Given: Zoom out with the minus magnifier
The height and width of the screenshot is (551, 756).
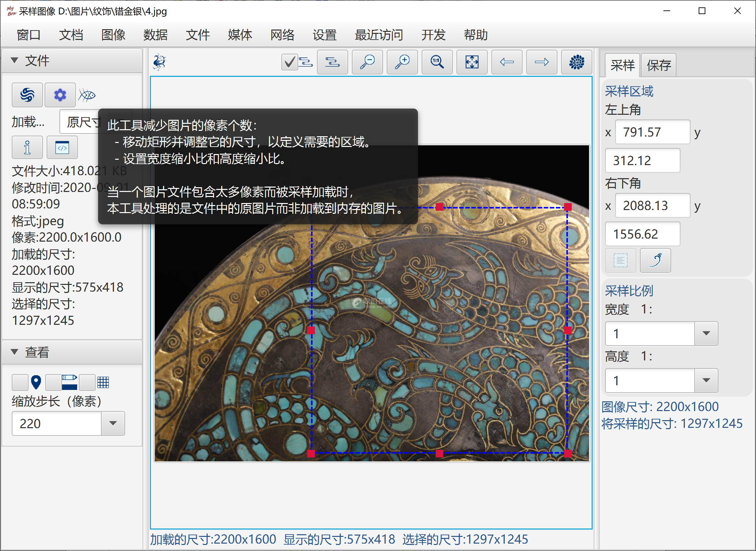Looking at the screenshot, I should (x=367, y=62).
